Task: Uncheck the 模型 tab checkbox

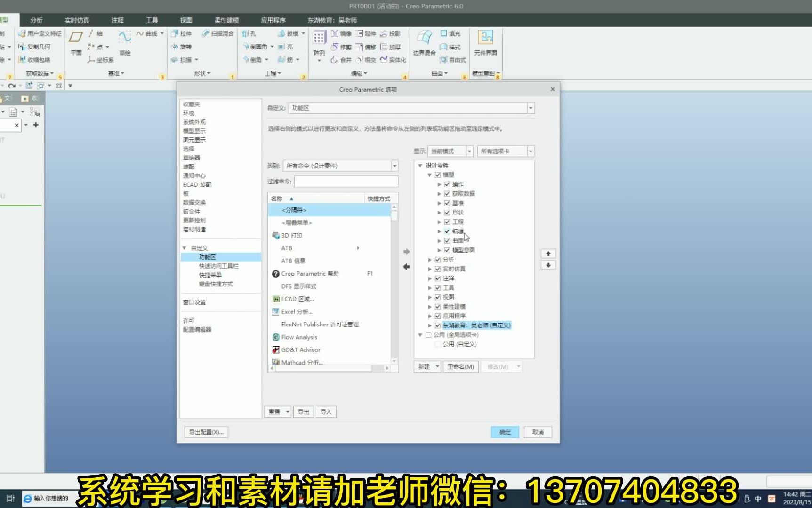Action: (438, 175)
